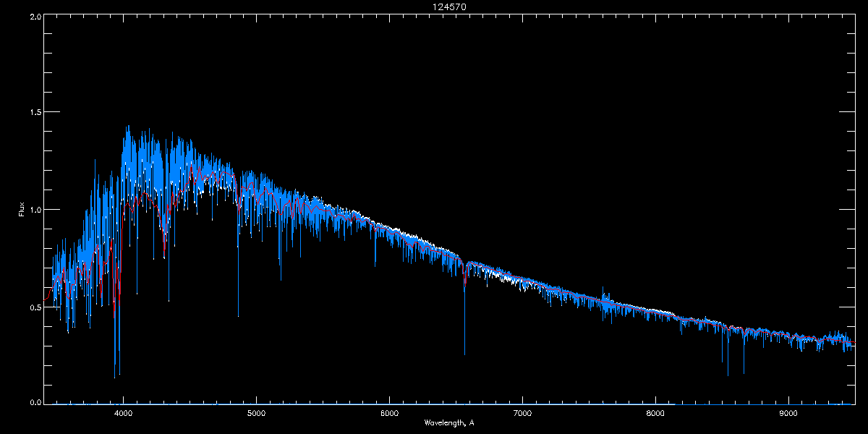Click the 1.0 y-axis tick label

35,210
